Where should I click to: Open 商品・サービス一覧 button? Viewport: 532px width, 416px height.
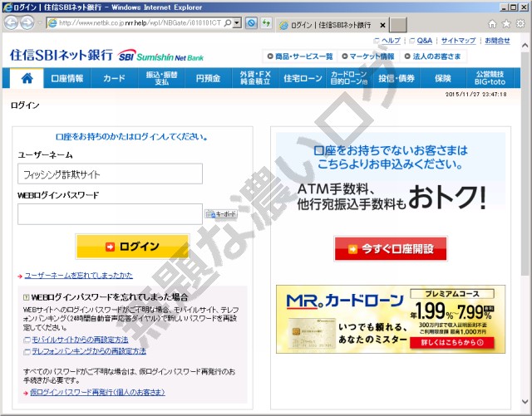coord(300,56)
